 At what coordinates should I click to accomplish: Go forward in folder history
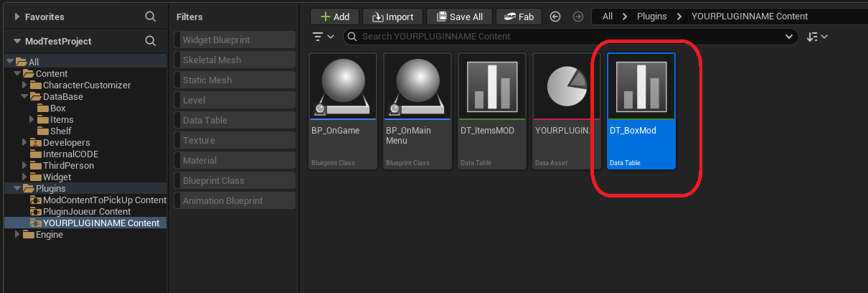pos(578,17)
